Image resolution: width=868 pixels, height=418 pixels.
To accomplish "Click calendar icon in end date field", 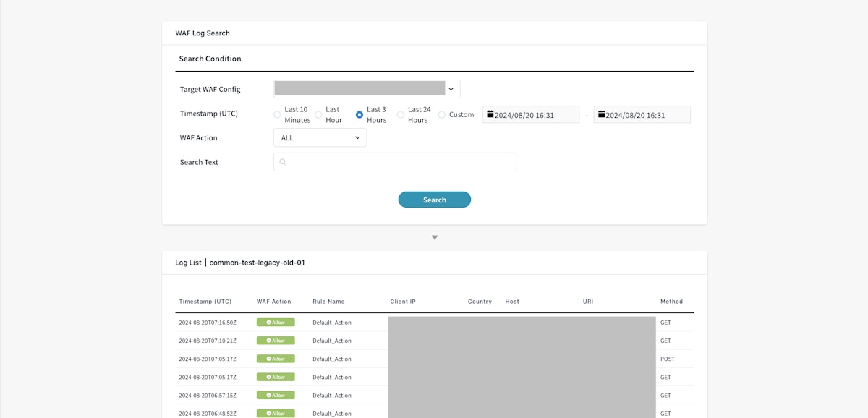I will (x=601, y=114).
